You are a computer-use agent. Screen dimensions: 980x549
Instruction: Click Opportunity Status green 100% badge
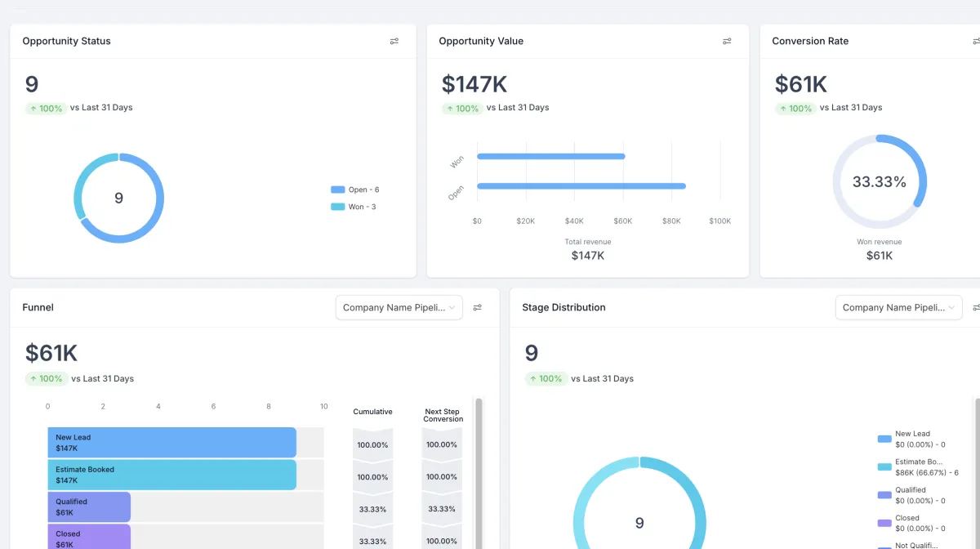(46, 108)
